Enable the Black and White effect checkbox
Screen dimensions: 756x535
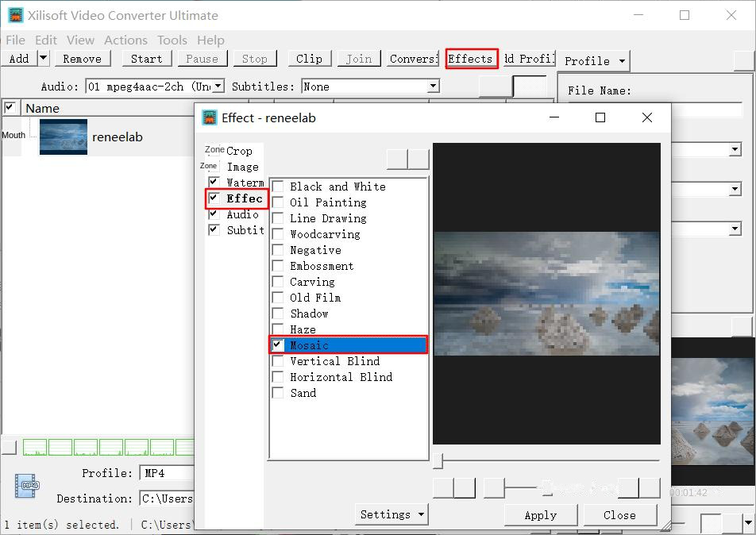point(278,187)
